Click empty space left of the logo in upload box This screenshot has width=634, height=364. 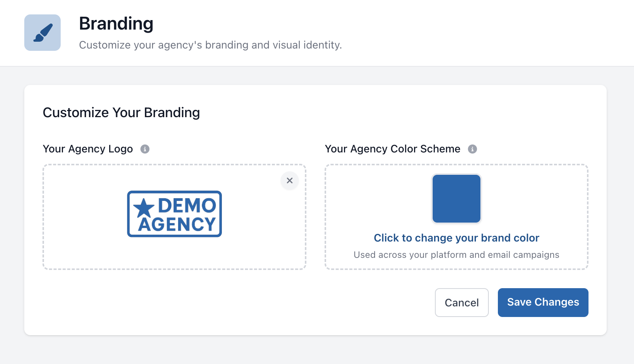[x=83, y=216]
